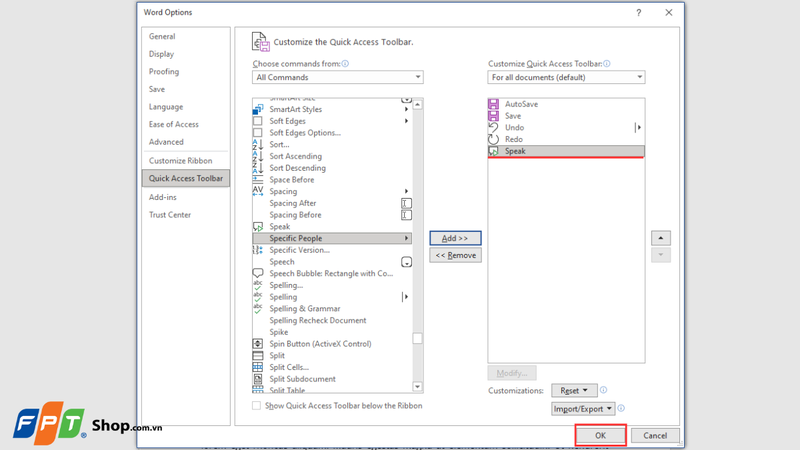The image size is (800, 450).
Task: Open the General options category
Action: point(162,36)
